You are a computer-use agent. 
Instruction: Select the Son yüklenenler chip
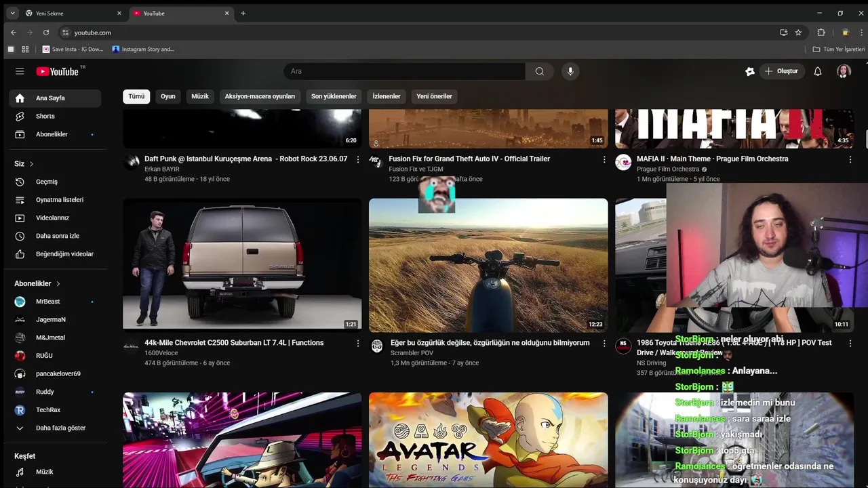(334, 96)
